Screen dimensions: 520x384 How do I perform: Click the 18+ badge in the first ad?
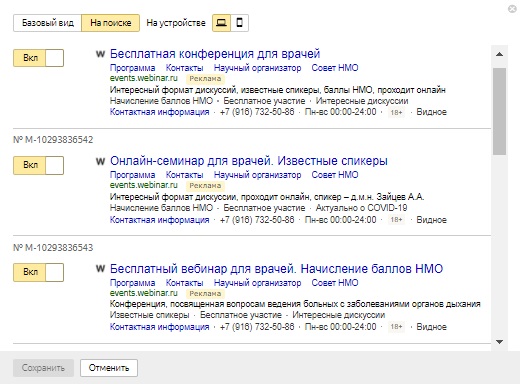tap(396, 113)
